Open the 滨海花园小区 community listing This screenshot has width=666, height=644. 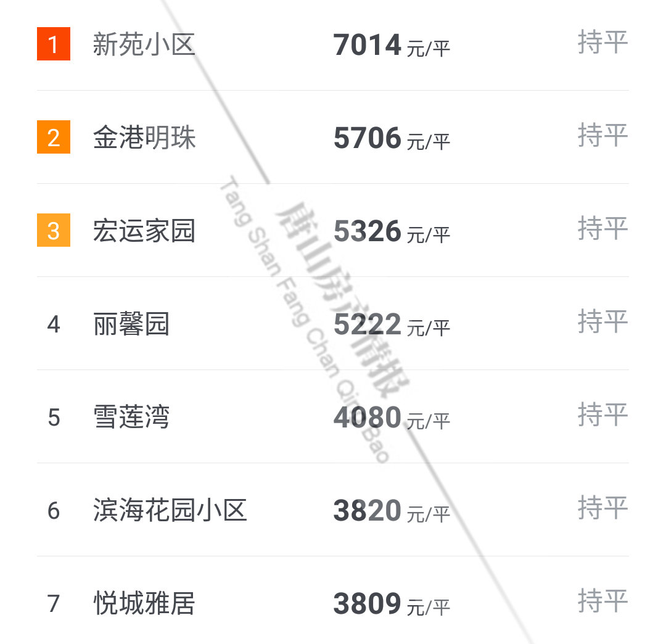tap(170, 510)
